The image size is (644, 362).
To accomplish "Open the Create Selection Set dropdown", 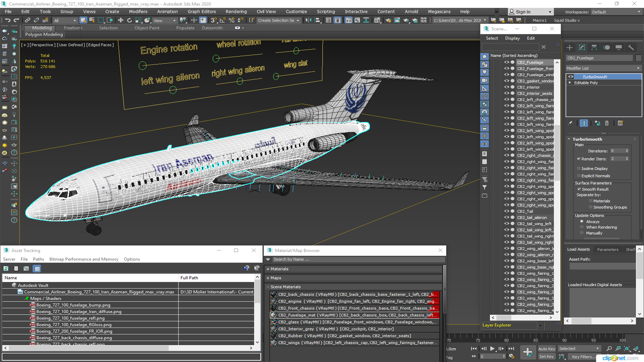I will (x=278, y=20).
